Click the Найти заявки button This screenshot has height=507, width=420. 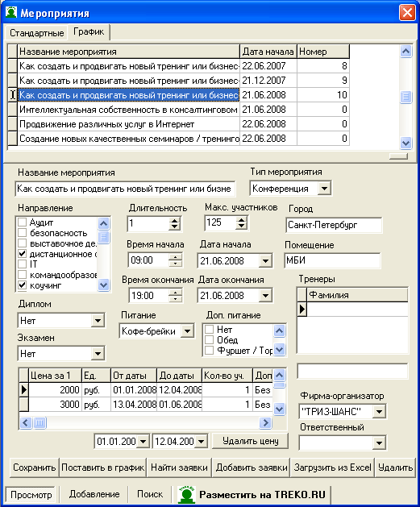pyautogui.click(x=179, y=468)
